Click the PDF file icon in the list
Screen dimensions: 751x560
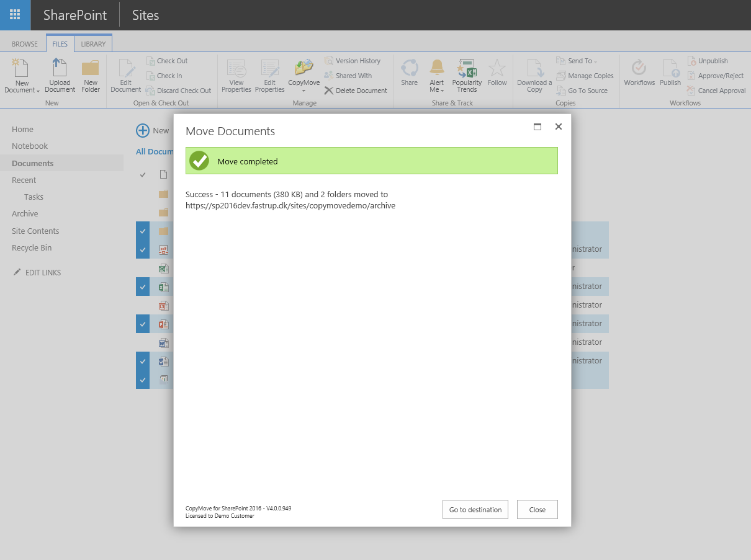pyautogui.click(x=163, y=249)
